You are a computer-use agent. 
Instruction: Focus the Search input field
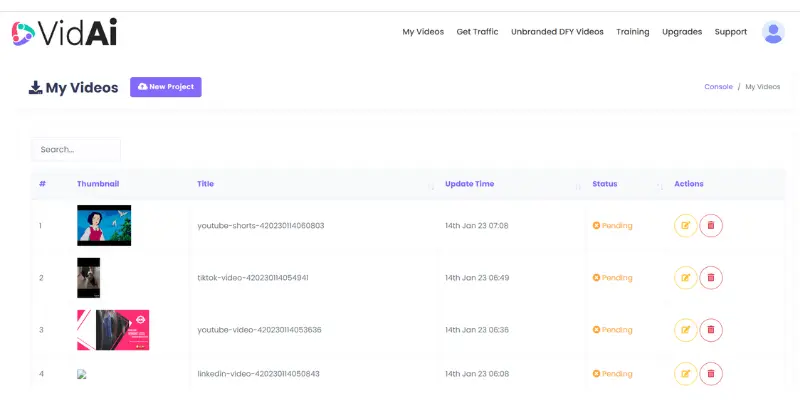pos(76,150)
